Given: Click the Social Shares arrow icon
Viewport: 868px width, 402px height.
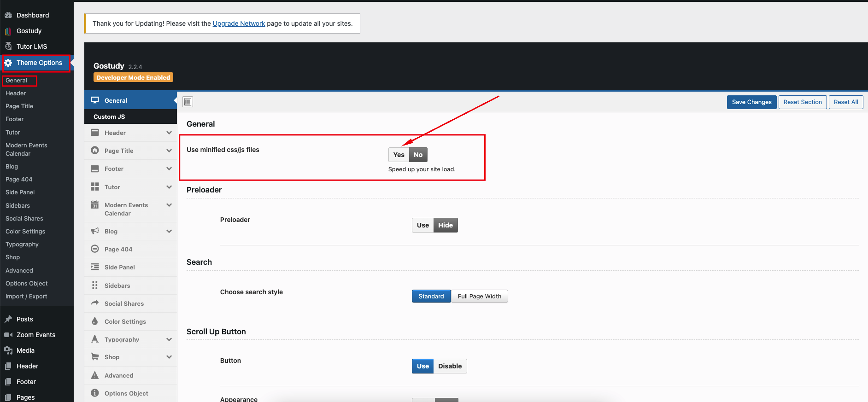Looking at the screenshot, I should pos(95,303).
